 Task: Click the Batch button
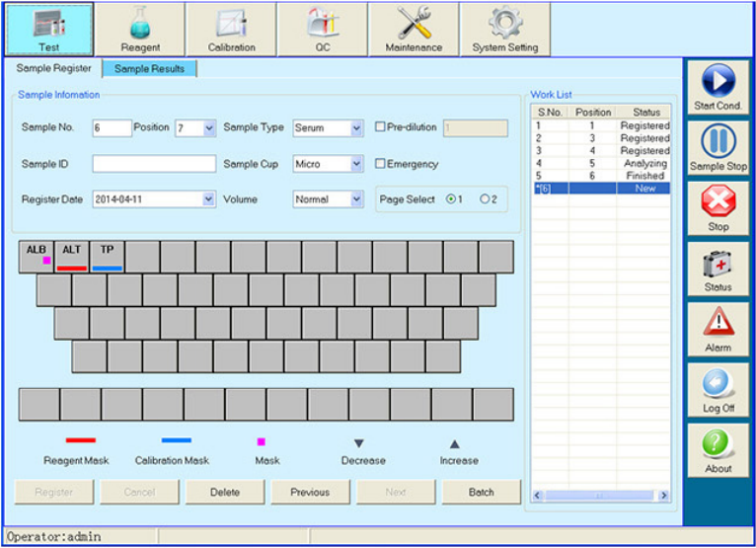coord(482,492)
